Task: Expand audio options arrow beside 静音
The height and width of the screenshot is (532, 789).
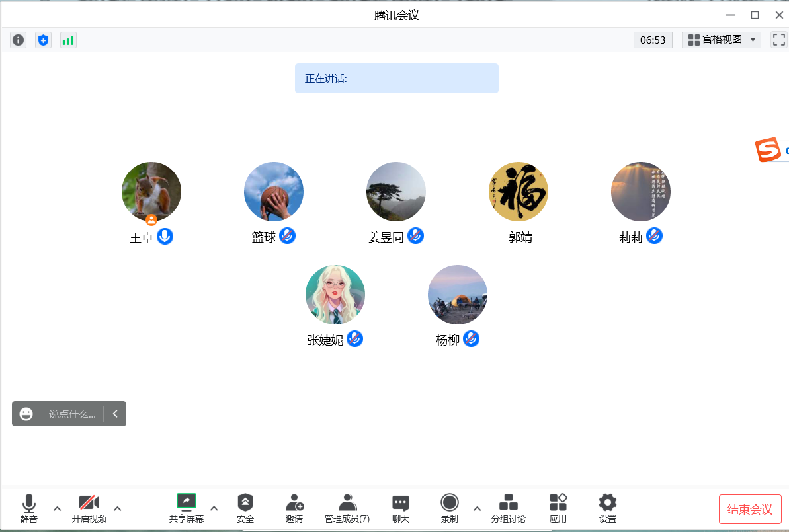Action: (57, 508)
